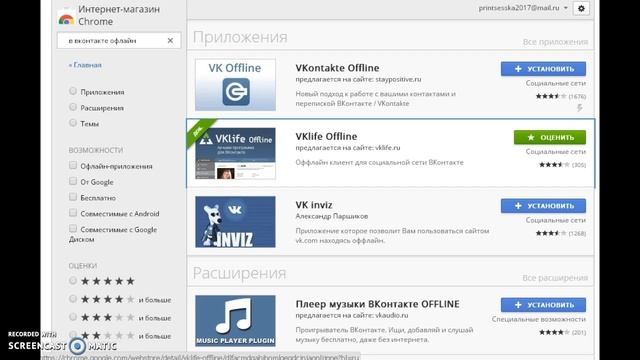This screenshot has width=640, height=360.
Task: Click the star rating of Плеер музыки ВКонтакте (201)
Action: pyautogui.click(x=554, y=333)
